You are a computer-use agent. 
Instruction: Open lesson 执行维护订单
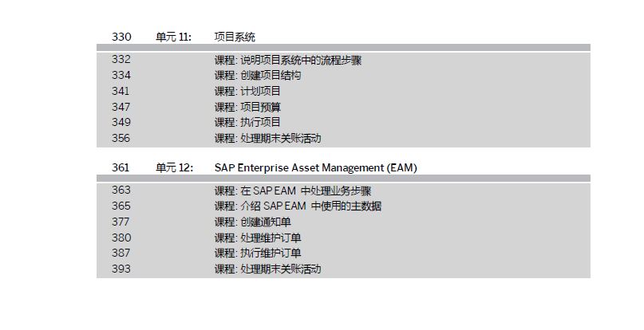click(258, 253)
